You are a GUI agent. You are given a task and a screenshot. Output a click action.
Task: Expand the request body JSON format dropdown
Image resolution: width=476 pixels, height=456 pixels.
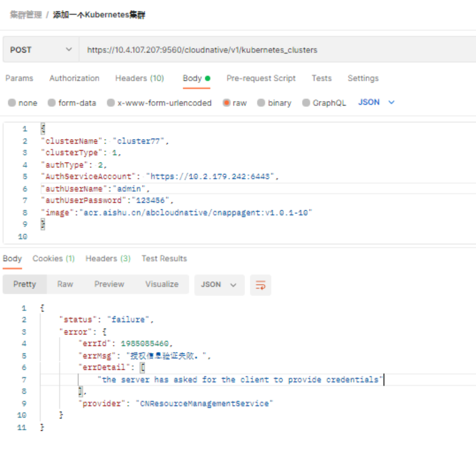pyautogui.click(x=376, y=103)
